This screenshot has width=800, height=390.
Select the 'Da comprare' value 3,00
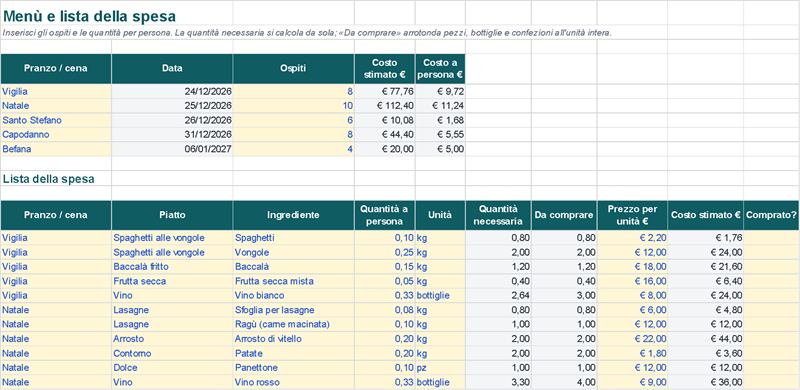[x=564, y=296]
